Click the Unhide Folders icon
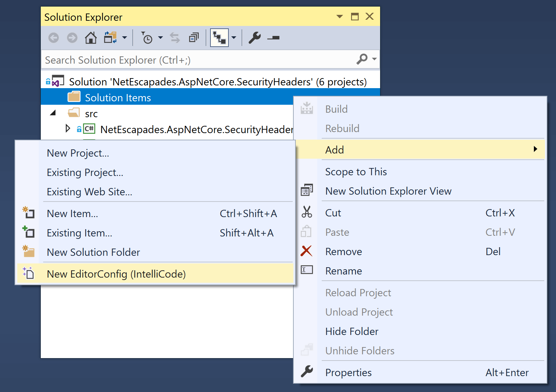 [x=307, y=349]
